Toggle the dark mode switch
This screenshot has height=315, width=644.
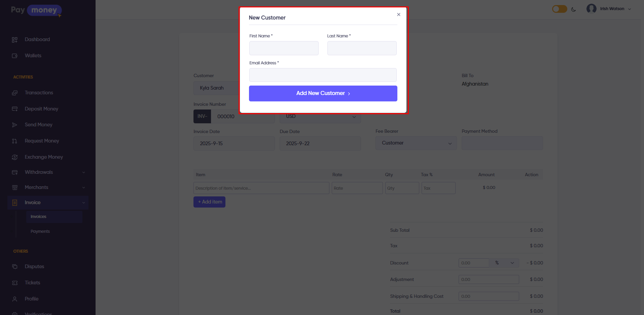click(x=560, y=9)
